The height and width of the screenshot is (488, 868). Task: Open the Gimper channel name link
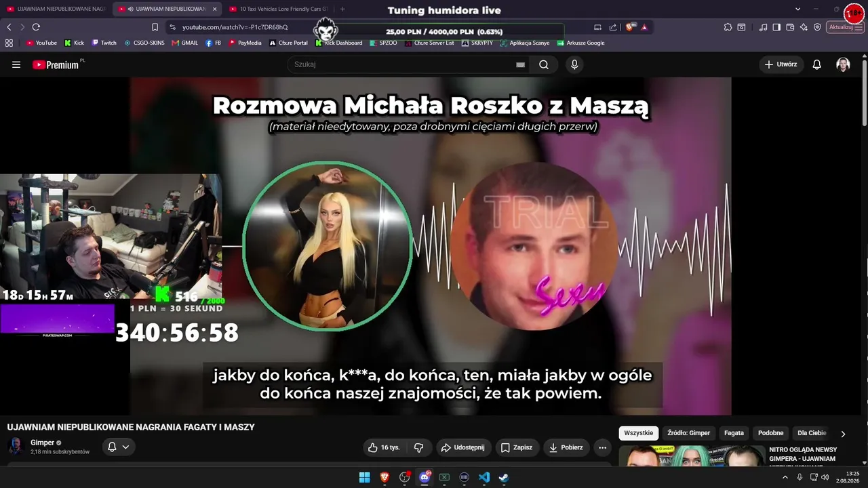[x=42, y=443]
